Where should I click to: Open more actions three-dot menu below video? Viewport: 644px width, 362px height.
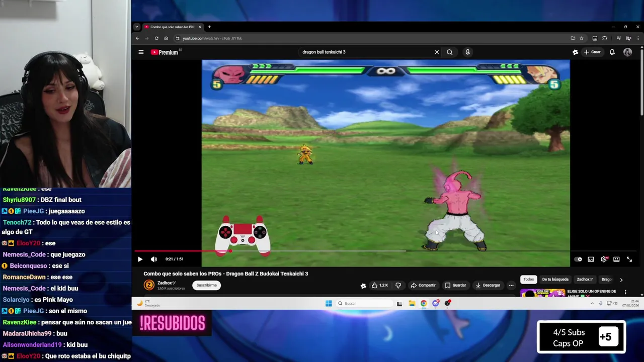[511, 285]
